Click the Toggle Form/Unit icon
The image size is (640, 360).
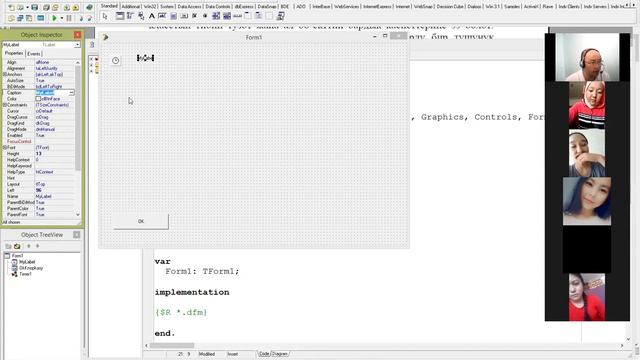point(29,18)
